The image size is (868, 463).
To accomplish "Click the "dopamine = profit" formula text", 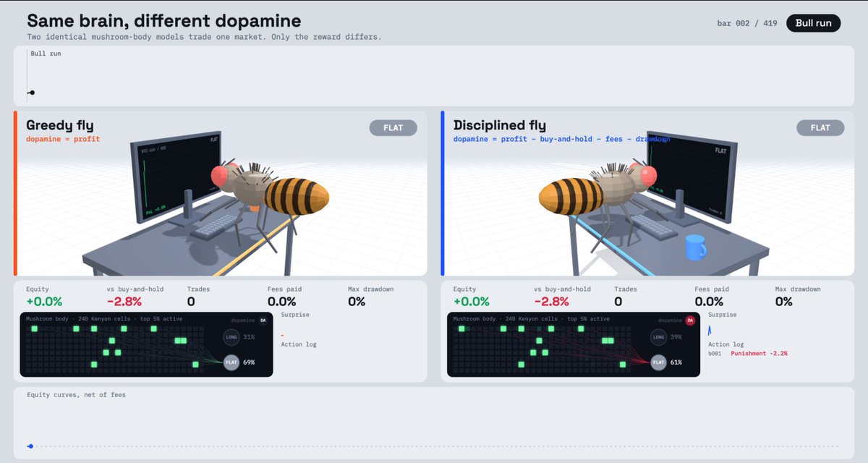I will (63, 139).
